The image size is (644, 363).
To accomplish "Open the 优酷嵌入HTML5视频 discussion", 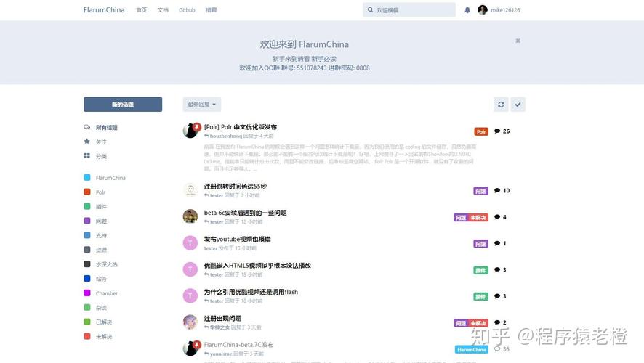I will pos(257,266).
